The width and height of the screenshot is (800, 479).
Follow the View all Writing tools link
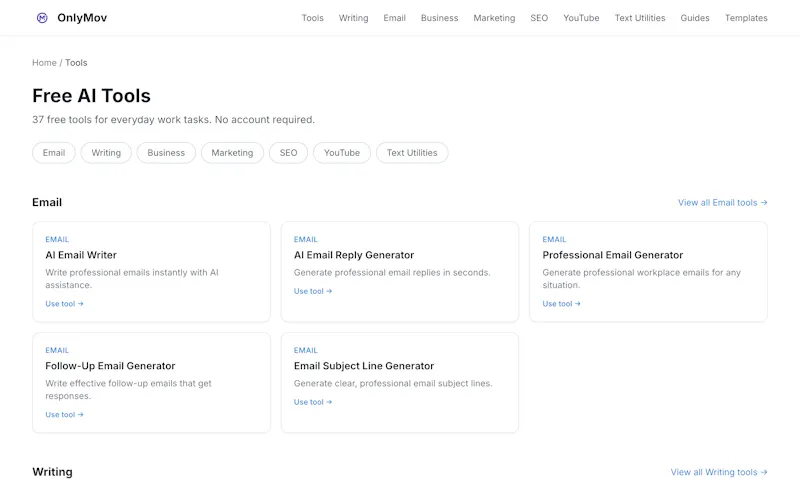click(x=719, y=472)
